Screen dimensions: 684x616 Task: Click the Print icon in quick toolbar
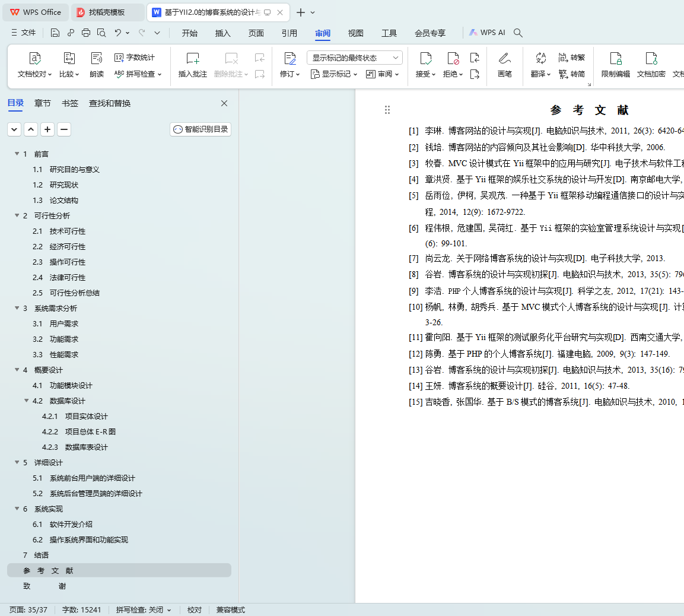pyautogui.click(x=86, y=33)
